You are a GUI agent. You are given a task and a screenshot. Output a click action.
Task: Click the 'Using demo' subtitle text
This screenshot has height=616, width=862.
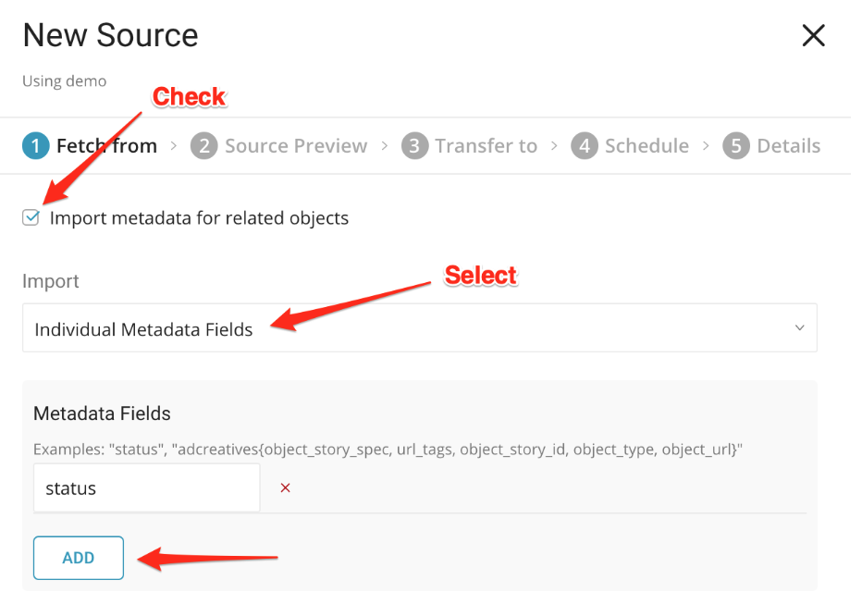coord(64,81)
